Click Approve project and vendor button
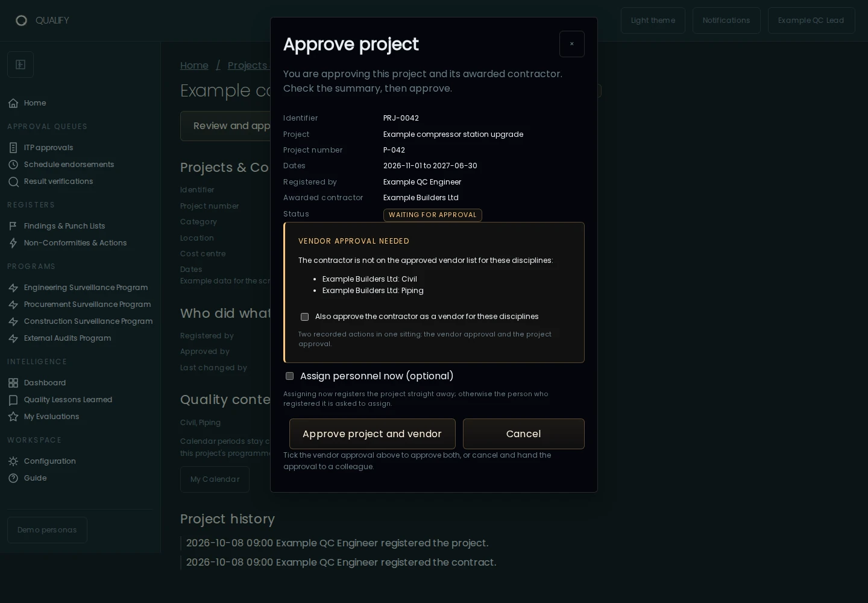 372,434
